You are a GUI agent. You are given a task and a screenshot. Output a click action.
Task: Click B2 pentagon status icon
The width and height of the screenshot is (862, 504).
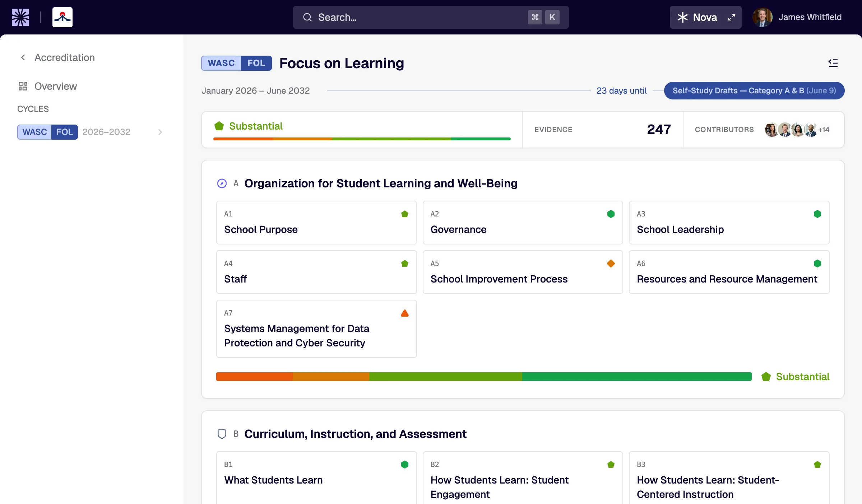coord(611,465)
